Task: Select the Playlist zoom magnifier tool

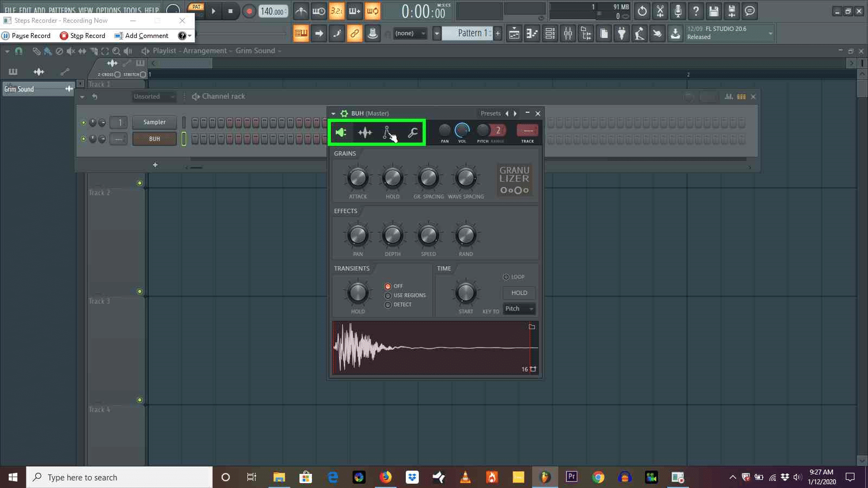Action: tap(116, 51)
